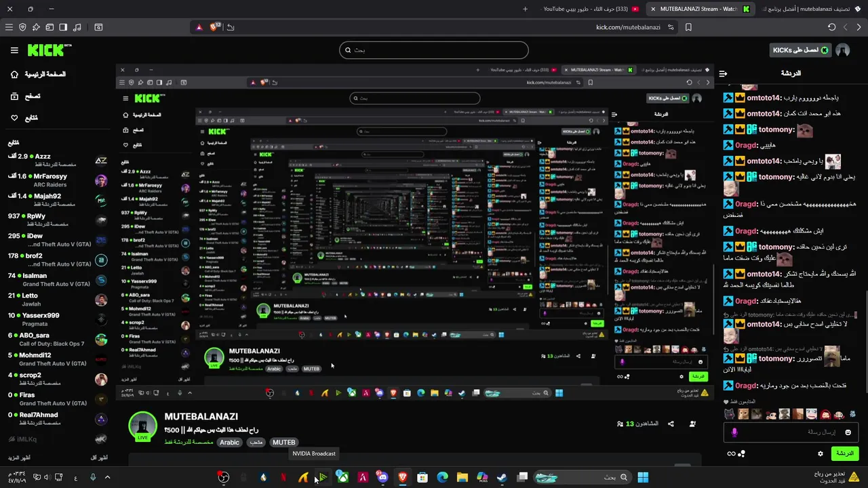This screenshot has width=868, height=488.
Task: Open Azzz channel from followed list
Action: 58,161
